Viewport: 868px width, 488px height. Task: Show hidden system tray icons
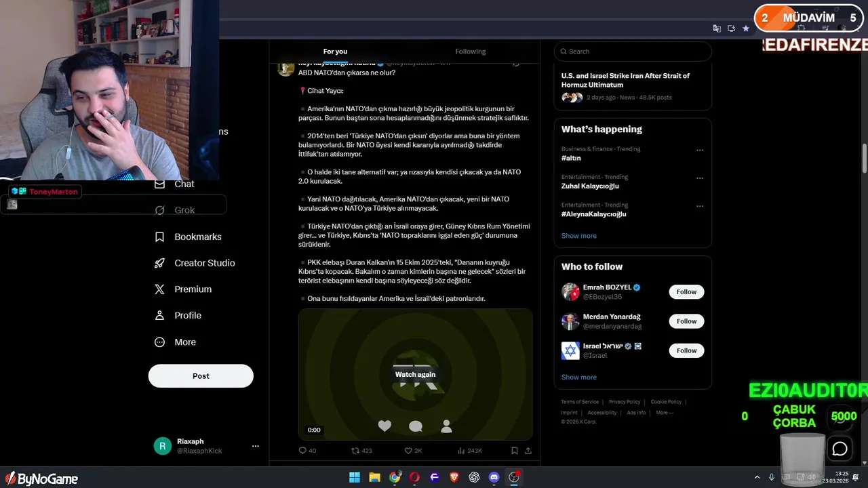tap(757, 477)
